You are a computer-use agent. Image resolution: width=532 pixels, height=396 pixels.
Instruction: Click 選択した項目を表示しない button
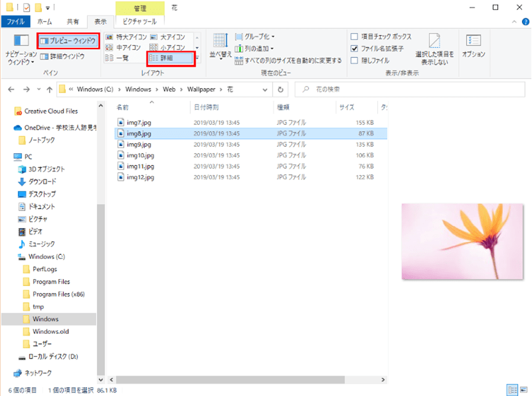pyautogui.click(x=434, y=49)
